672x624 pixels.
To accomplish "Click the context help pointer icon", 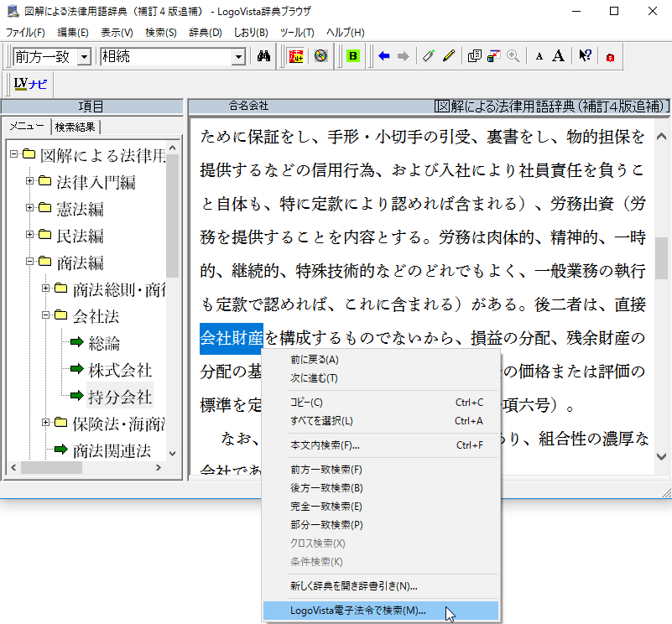I will pos(585,56).
